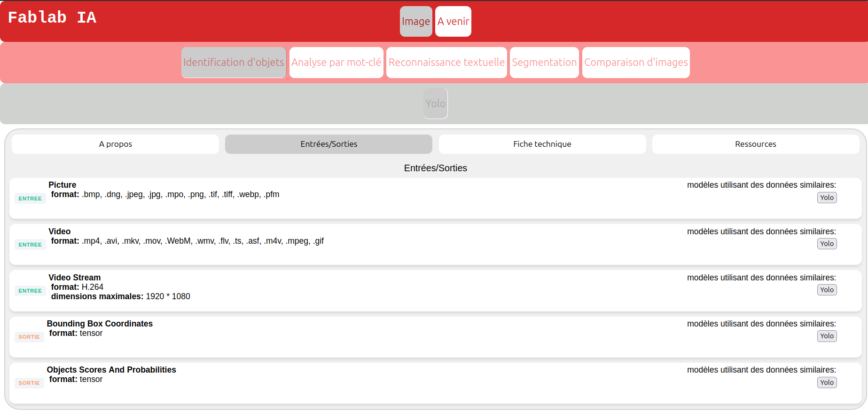The image size is (868, 414).
Task: Open the Fablab IA home title
Action: tap(52, 17)
